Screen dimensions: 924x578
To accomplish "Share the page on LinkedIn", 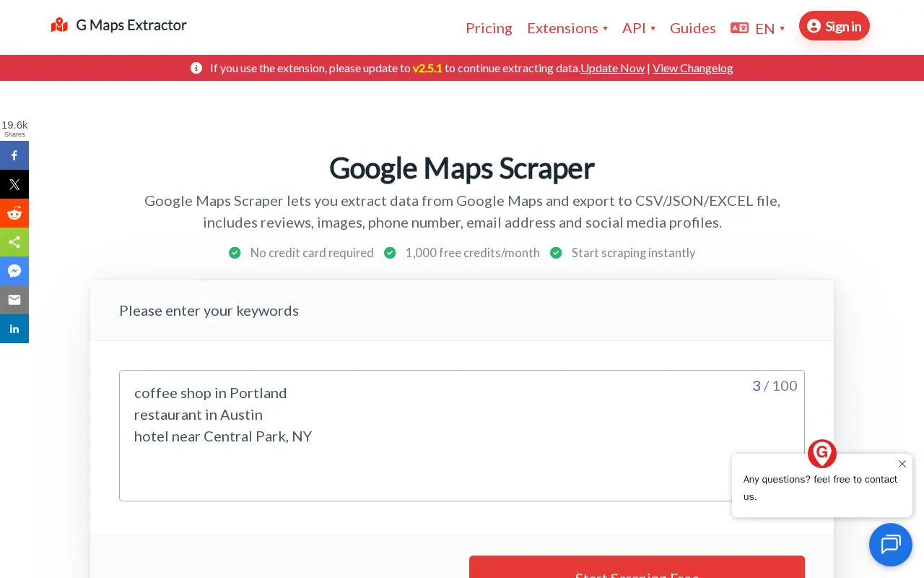I will click(14, 329).
